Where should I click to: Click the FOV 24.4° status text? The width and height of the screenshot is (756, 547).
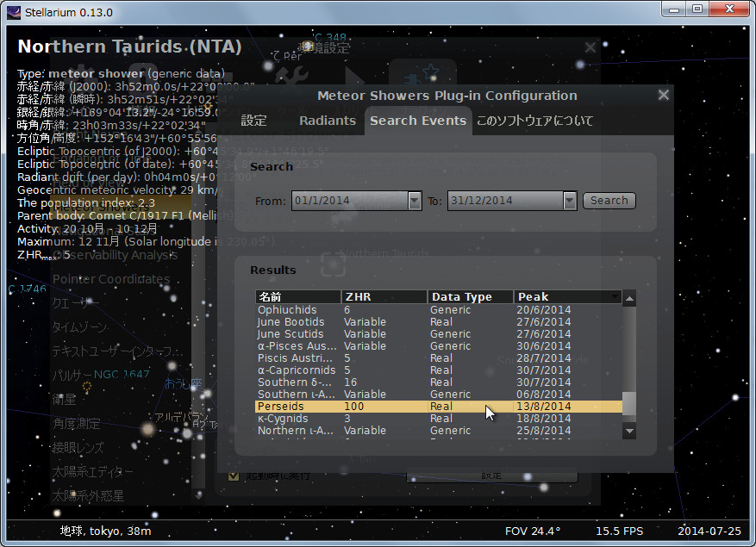click(x=533, y=531)
